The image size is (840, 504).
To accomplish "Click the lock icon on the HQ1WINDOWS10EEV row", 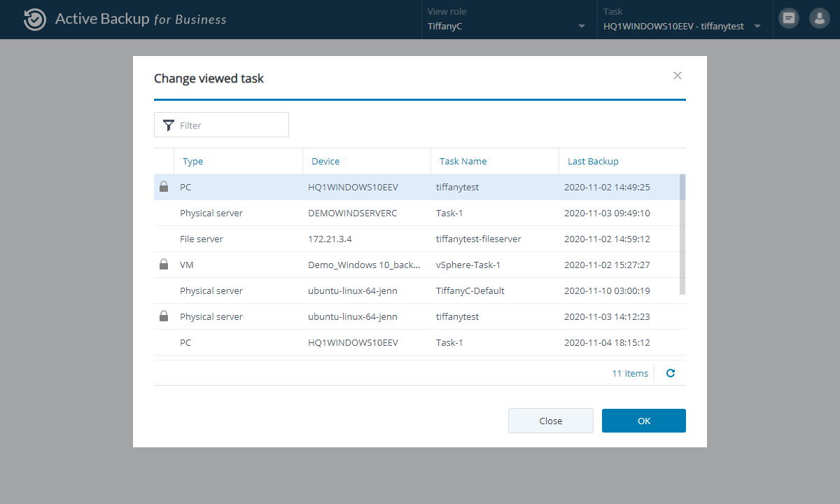I will click(164, 187).
